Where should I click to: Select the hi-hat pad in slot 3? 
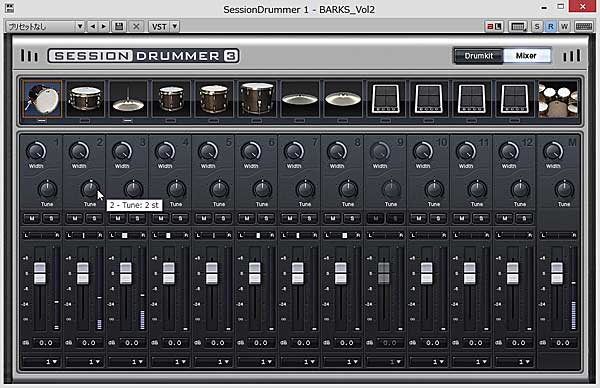(x=128, y=99)
